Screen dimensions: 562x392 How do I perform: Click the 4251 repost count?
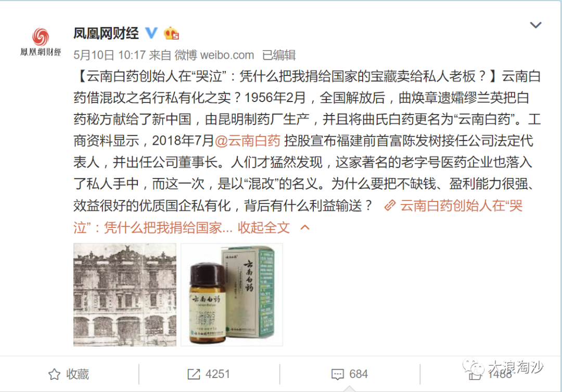tap(218, 374)
